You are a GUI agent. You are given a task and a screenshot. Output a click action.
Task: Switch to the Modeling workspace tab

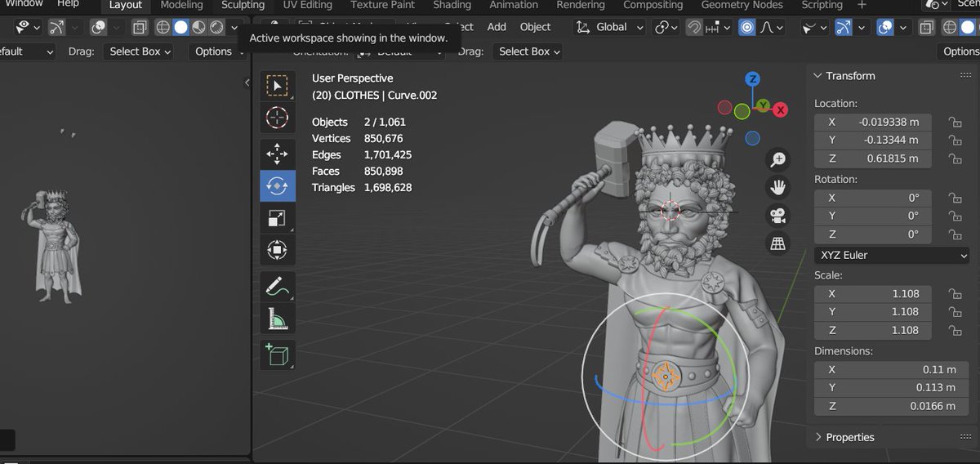pyautogui.click(x=181, y=5)
